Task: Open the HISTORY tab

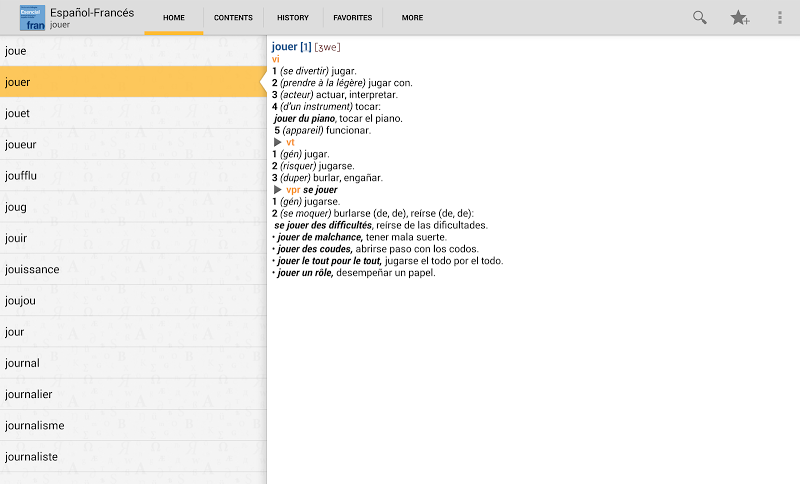Action: 293,17
